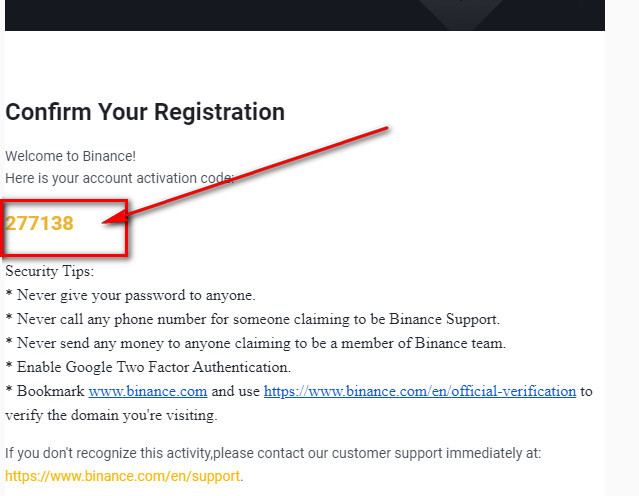Click the red arrowhead pointing at the code
The width and height of the screenshot is (639, 496).
tap(138, 214)
